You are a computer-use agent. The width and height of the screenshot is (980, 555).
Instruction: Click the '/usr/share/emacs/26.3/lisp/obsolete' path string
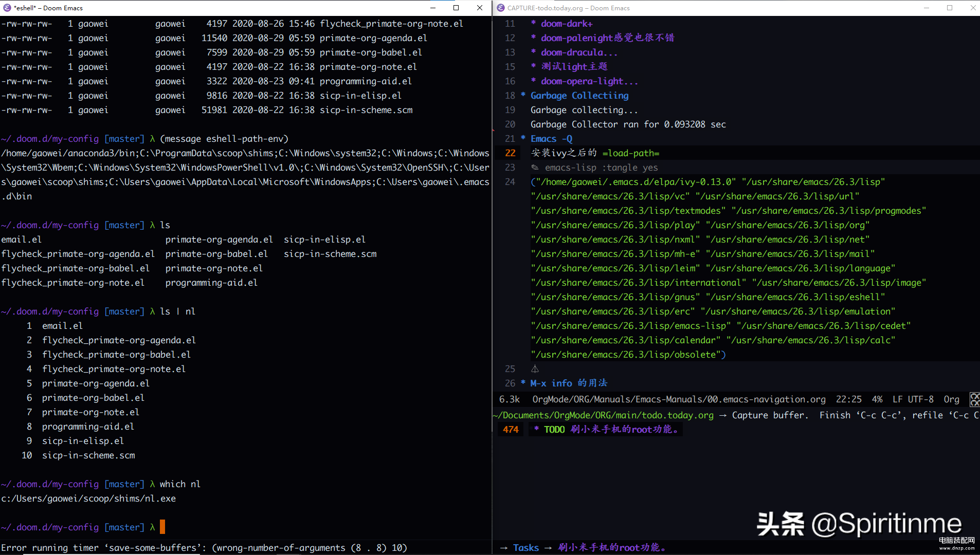point(626,355)
